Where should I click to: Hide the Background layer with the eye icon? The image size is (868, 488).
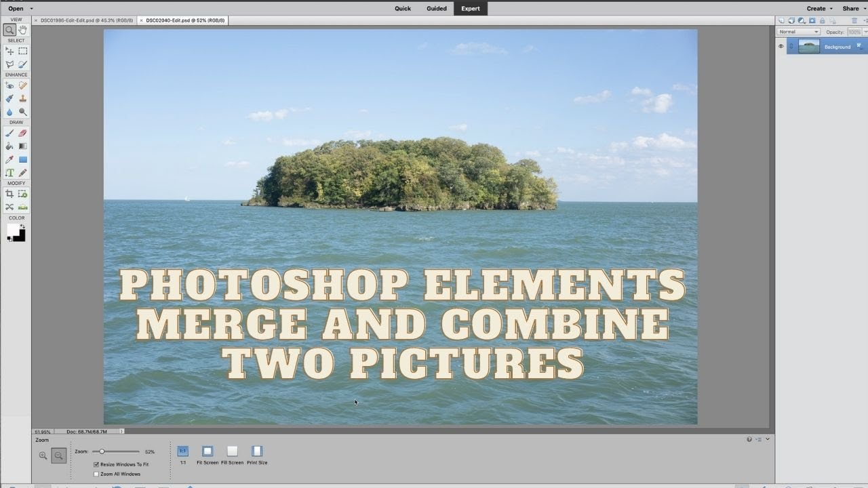click(781, 46)
